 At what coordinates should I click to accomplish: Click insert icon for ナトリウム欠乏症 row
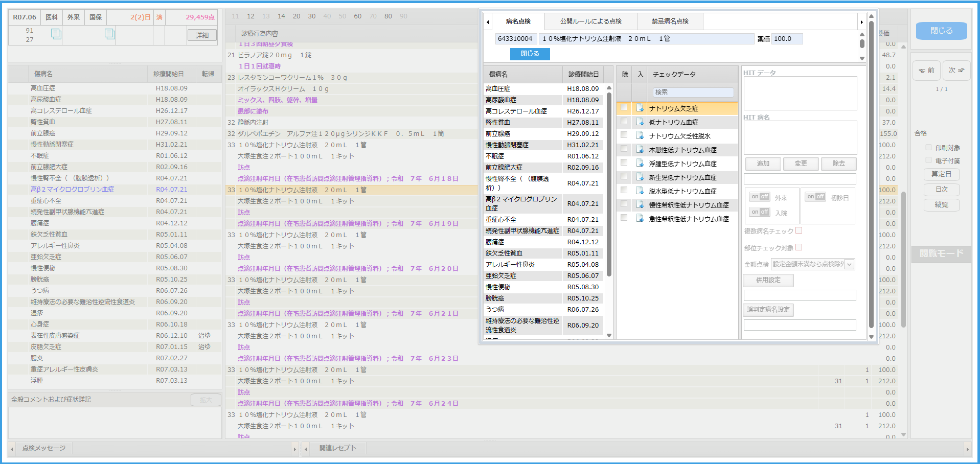640,108
